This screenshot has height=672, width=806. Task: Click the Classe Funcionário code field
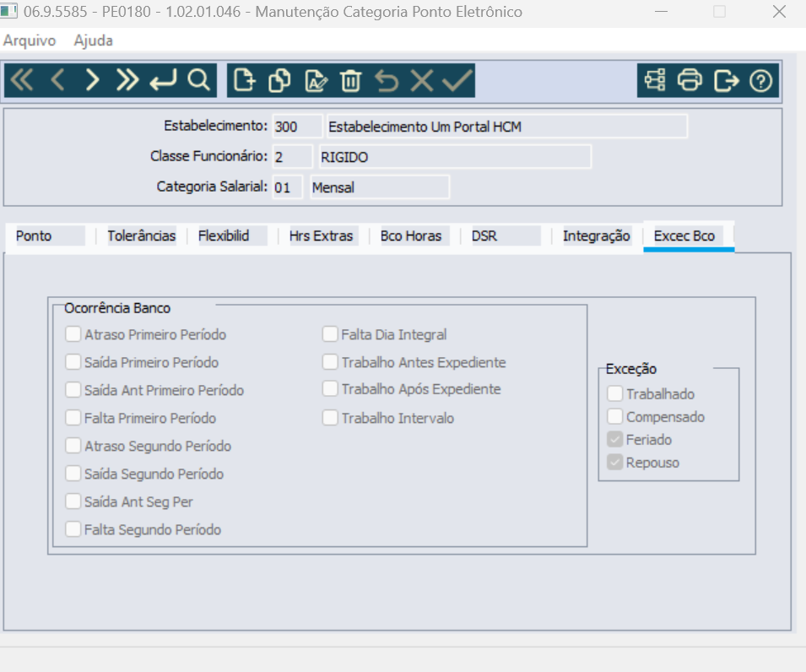292,157
